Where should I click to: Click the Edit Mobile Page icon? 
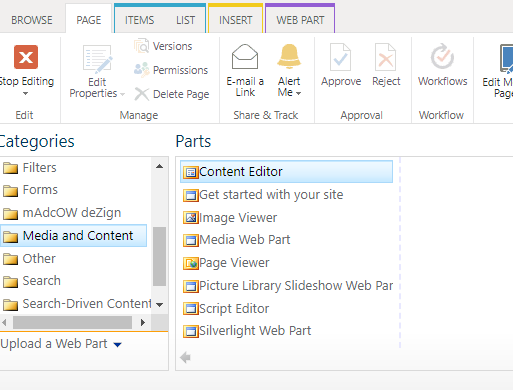506,59
